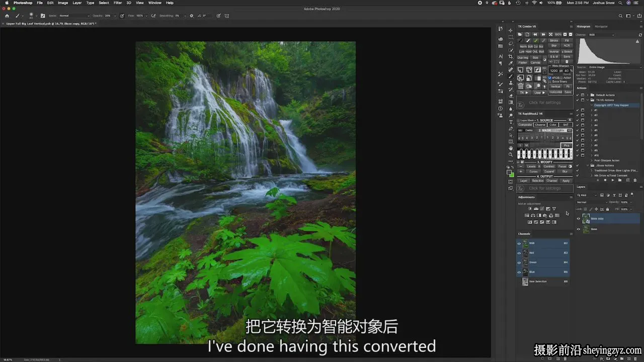Open the Image menu
644x362 pixels.
(63, 3)
